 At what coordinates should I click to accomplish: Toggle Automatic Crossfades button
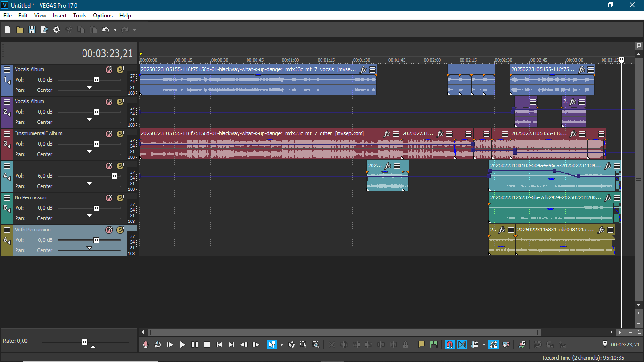[462, 345]
